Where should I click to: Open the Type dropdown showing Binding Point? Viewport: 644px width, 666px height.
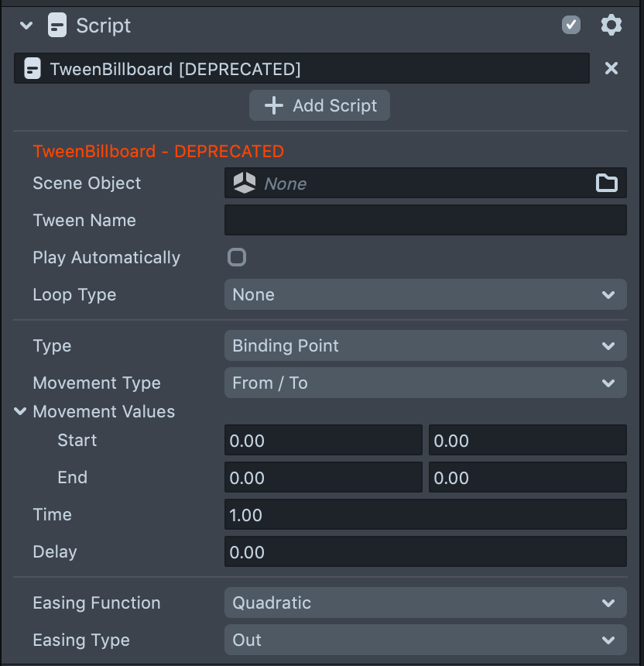[x=425, y=346]
